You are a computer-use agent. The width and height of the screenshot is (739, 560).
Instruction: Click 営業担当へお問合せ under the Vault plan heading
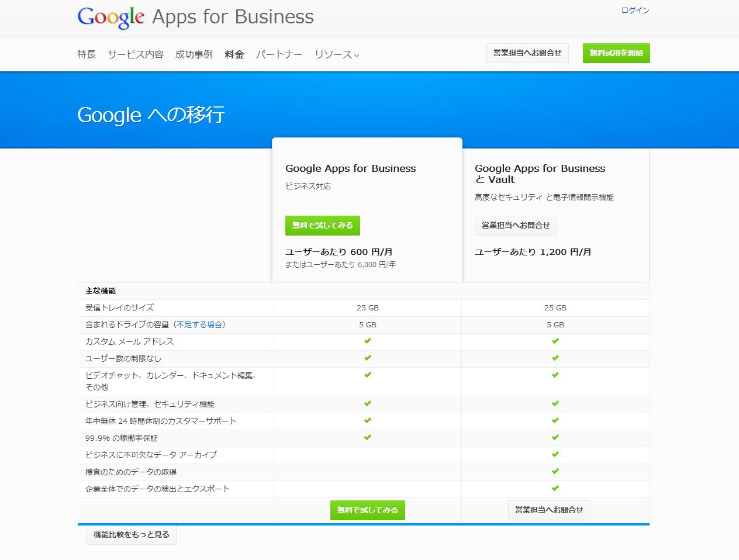pyautogui.click(x=516, y=226)
